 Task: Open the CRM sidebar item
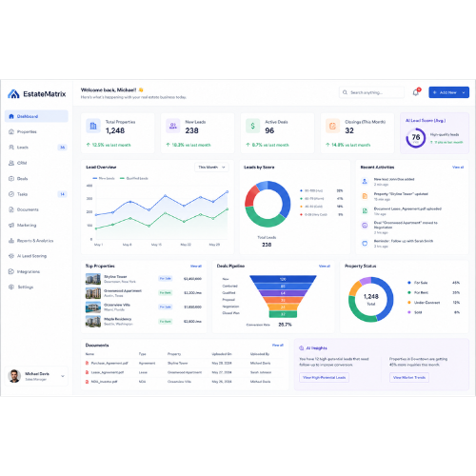pyautogui.click(x=36, y=163)
